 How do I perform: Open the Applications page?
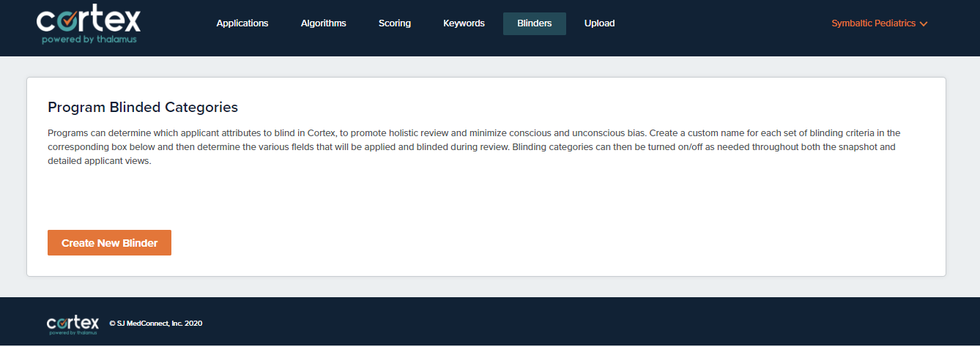click(x=242, y=23)
